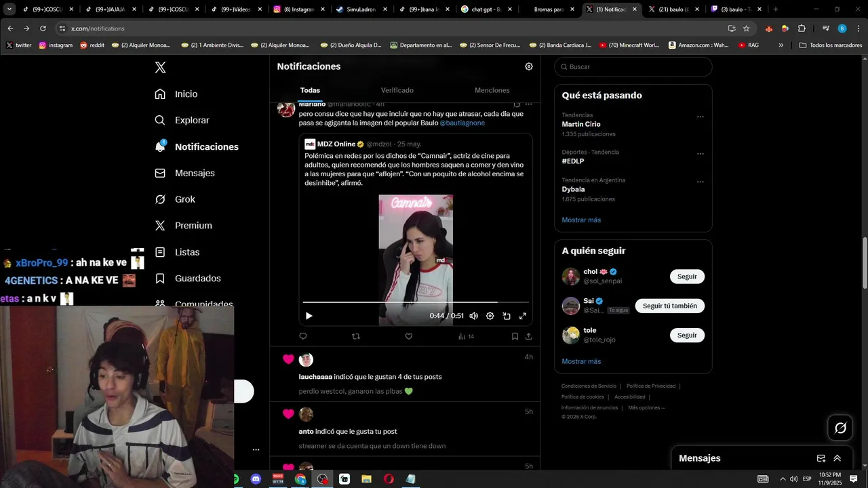The width and height of the screenshot is (868, 488).
Task: Bookmark this page with star icon
Action: coord(746,28)
